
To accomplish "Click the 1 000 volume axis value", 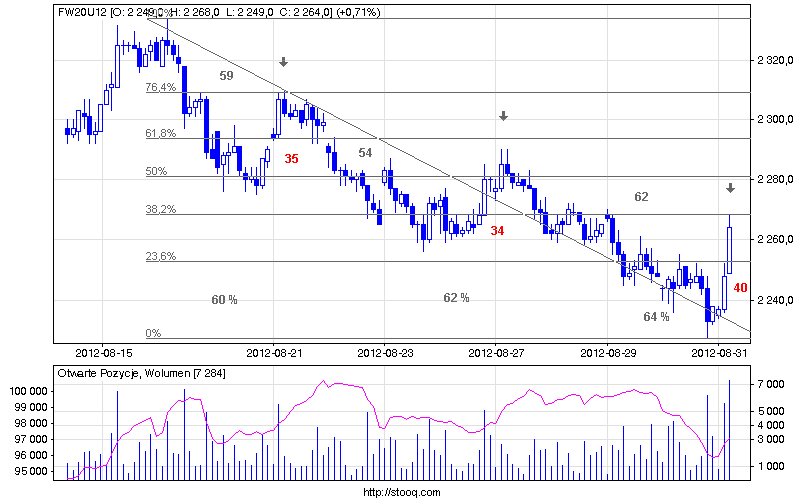I will [x=771, y=466].
